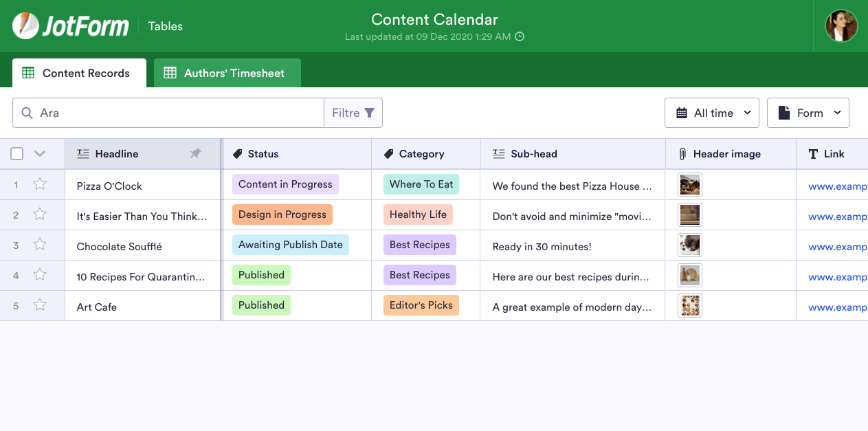This screenshot has width=868, height=431.
Task: Star the Chocolate Soufflé row
Action: [40, 245]
